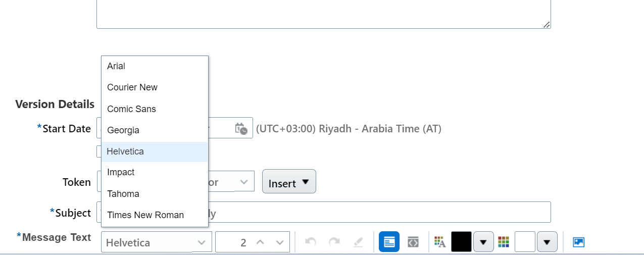Click the clear formatting eraser icon
This screenshot has height=255, width=644.
coord(358,242)
